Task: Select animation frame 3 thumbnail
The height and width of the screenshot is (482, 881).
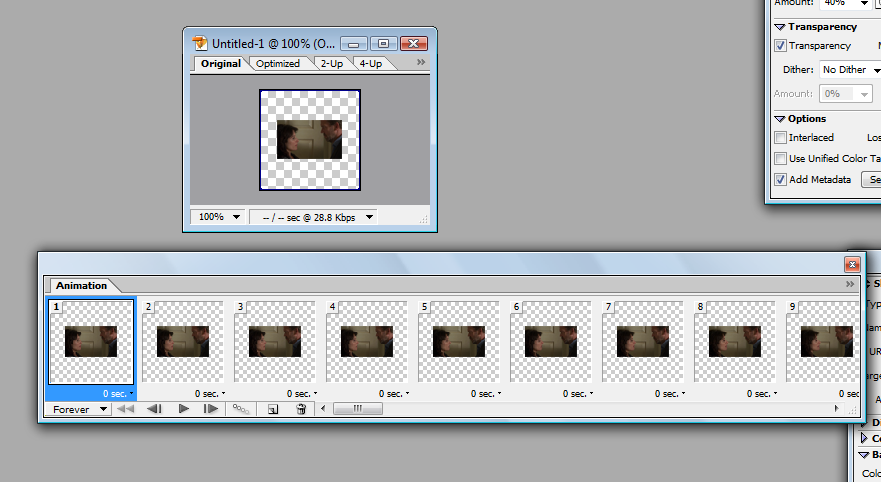Action: coord(275,342)
